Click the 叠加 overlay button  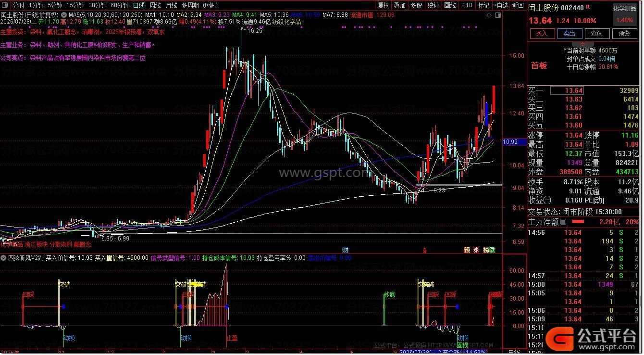coord(400,5)
